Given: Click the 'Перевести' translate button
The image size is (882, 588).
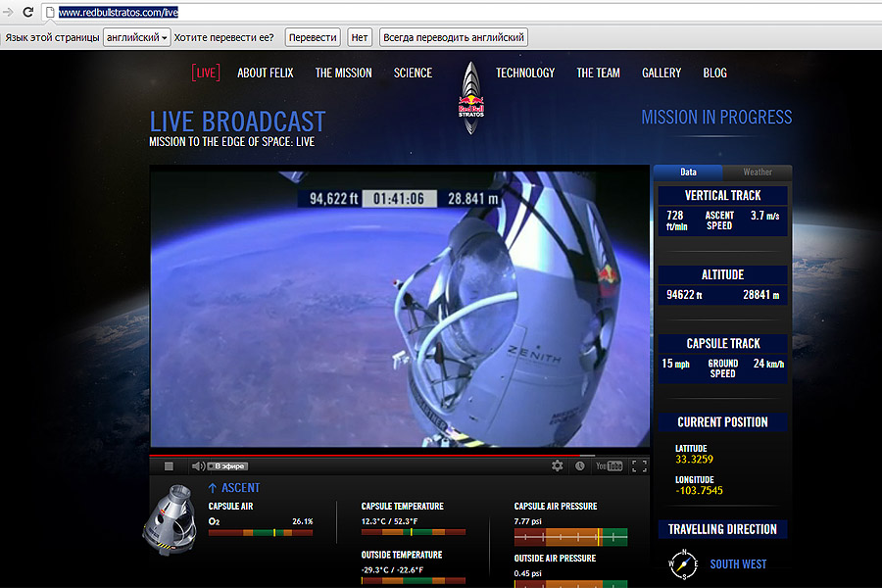Looking at the screenshot, I should tap(313, 37).
